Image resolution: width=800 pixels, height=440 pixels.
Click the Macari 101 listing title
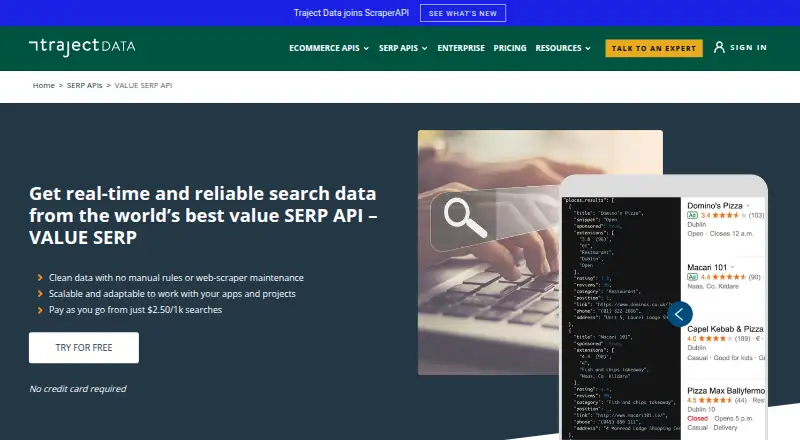(x=707, y=267)
